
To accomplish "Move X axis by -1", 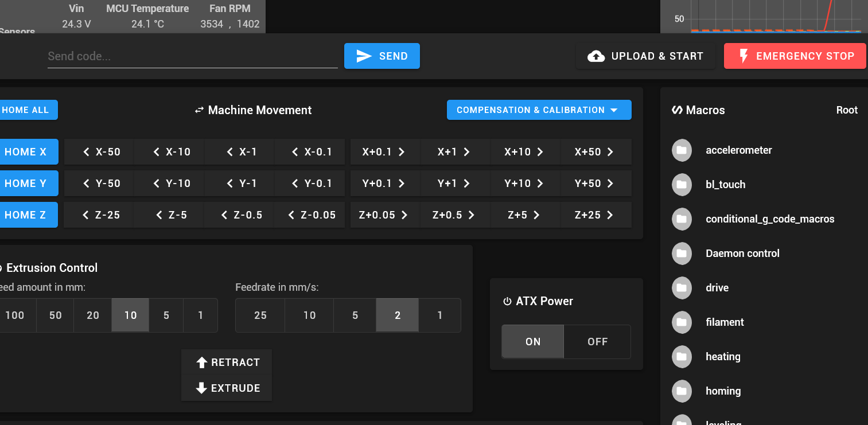I will [x=240, y=152].
